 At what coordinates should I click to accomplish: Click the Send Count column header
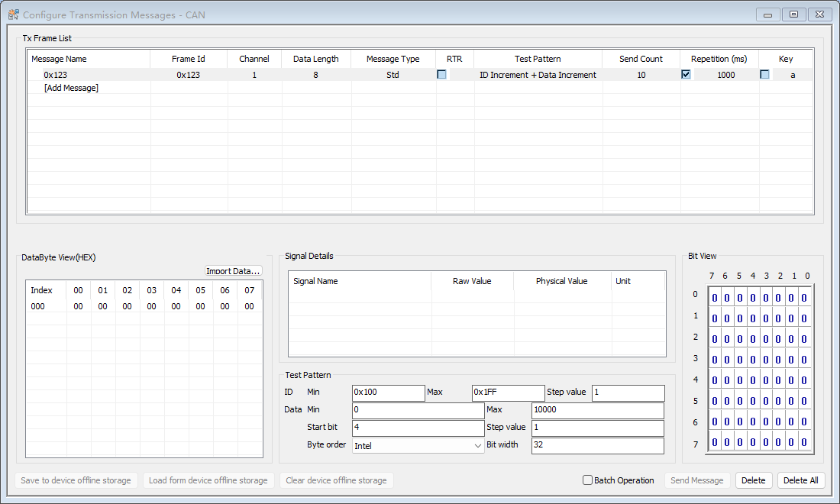point(641,59)
